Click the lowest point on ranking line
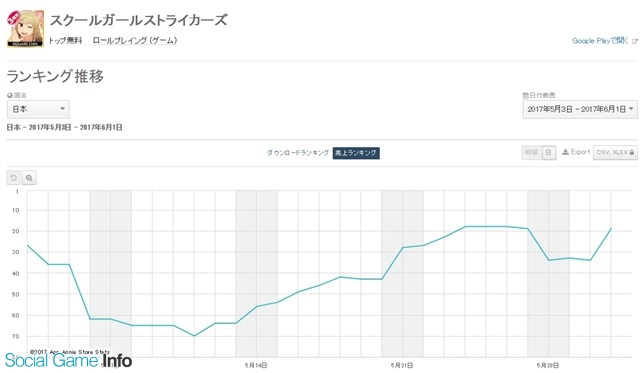Screen dimensions: 640x373 click(194, 336)
